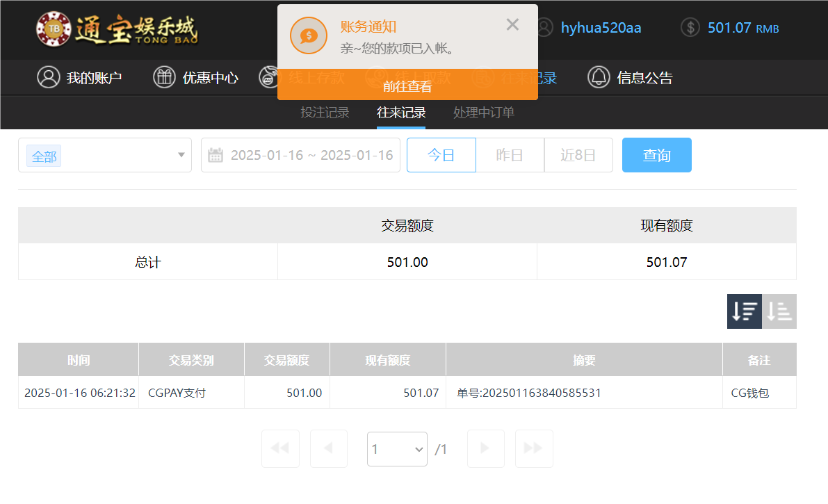The image size is (828, 504).
Task: Click the 优惠中心 gift icon
Action: pyautogui.click(x=164, y=77)
